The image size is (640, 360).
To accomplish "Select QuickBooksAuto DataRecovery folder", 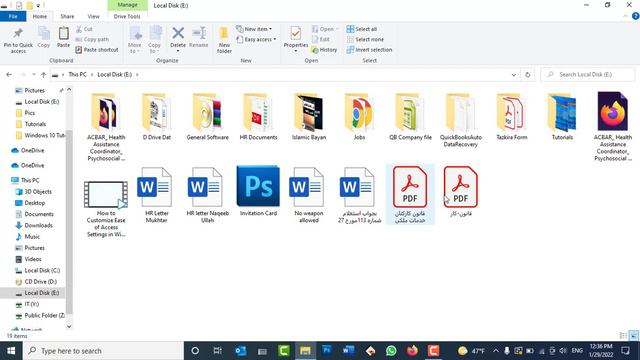I will point(460,120).
